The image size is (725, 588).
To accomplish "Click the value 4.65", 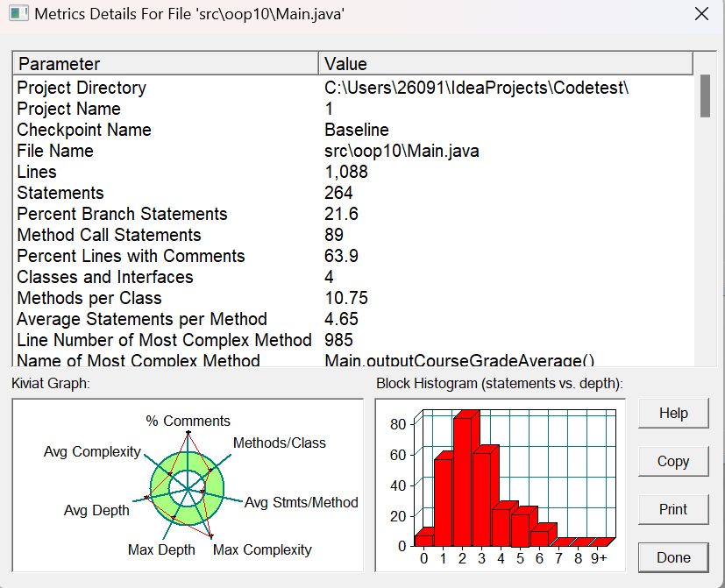I will 341,320.
